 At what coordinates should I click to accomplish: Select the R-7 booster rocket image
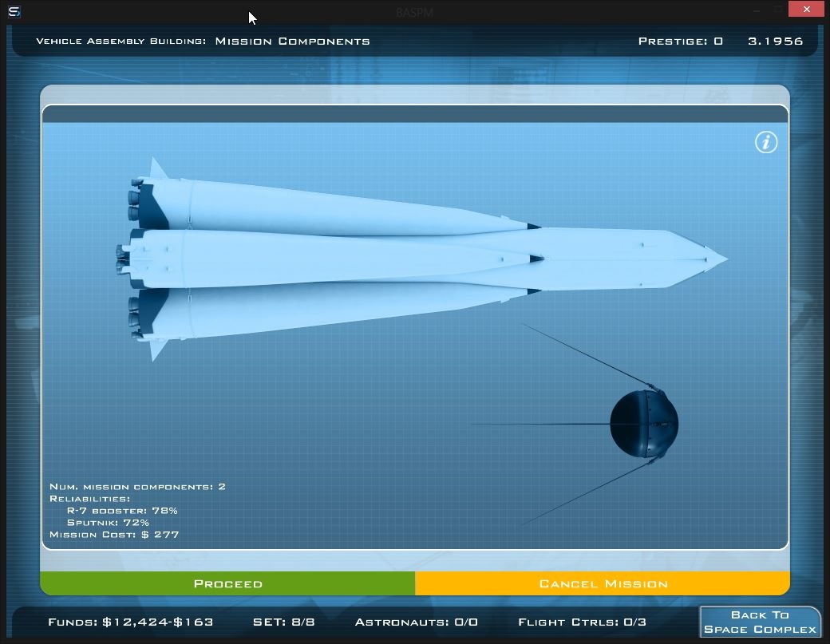422,259
